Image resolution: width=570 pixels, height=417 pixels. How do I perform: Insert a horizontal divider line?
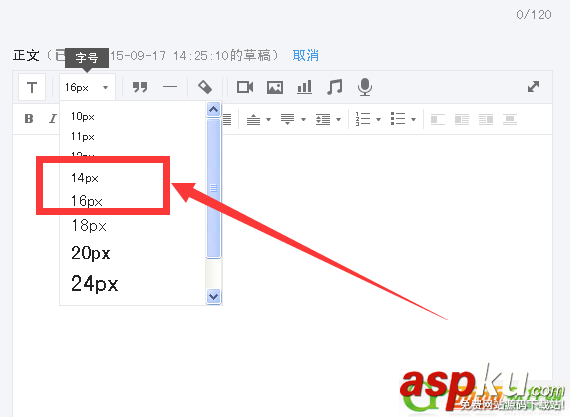pos(169,87)
